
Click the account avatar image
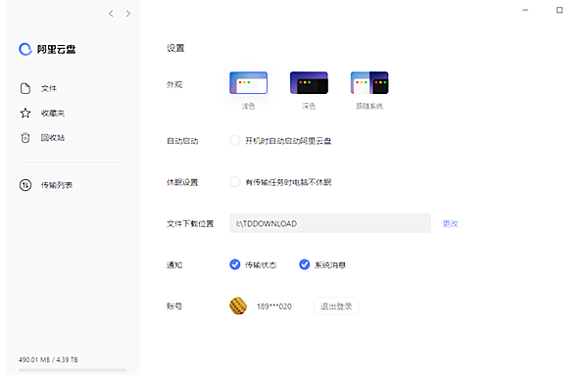click(x=238, y=306)
